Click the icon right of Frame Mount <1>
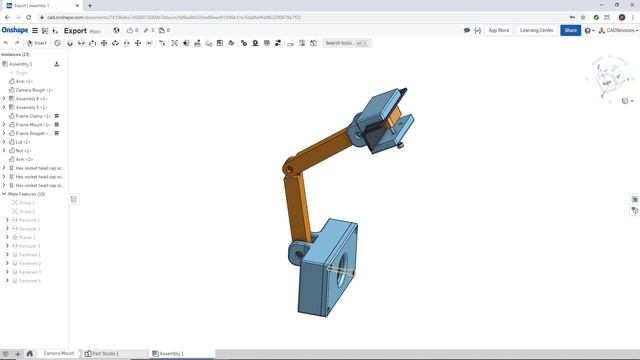Viewport: 640px width, 360px height. (57, 124)
